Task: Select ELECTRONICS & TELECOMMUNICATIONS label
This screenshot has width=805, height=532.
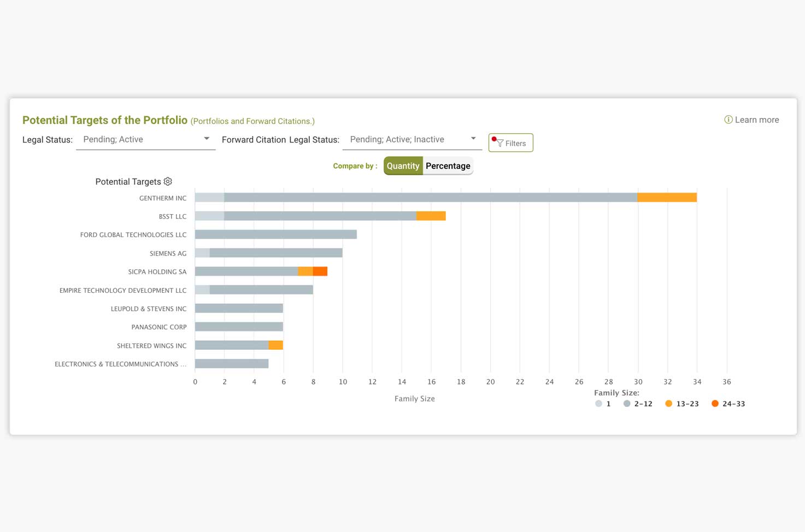Action: coord(120,364)
